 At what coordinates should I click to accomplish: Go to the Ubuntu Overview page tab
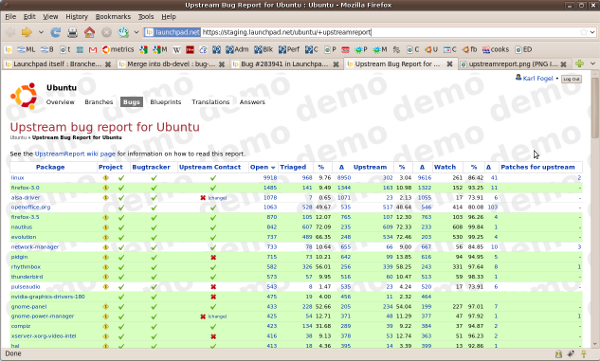point(60,102)
